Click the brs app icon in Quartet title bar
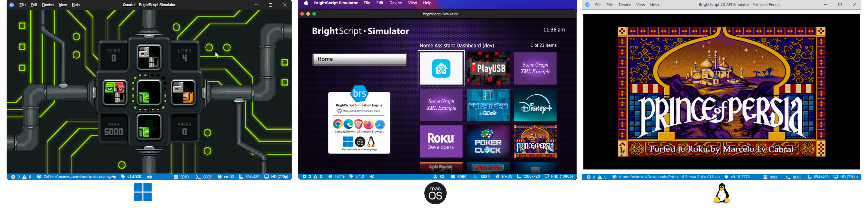The height and width of the screenshot is (210, 868). pos(12,5)
